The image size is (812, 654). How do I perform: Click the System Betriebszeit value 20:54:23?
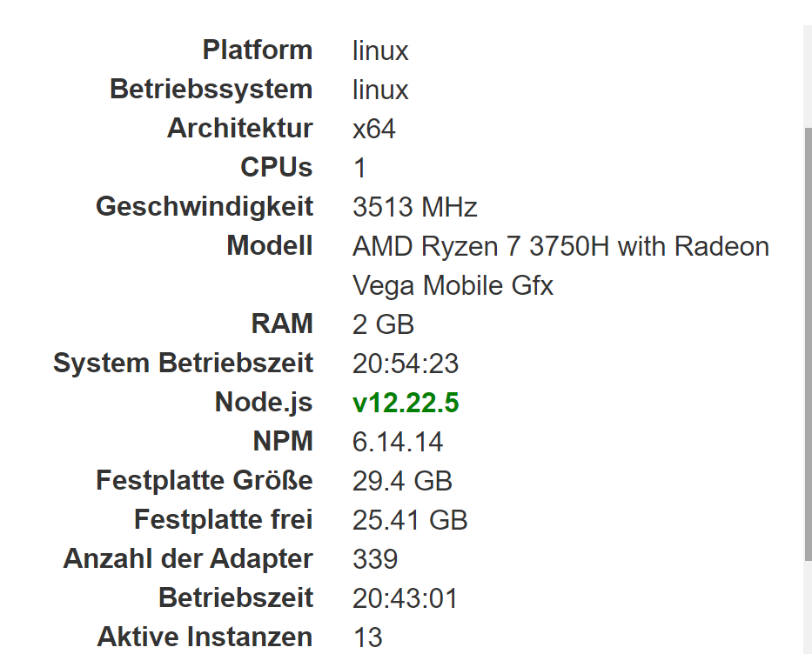(406, 364)
